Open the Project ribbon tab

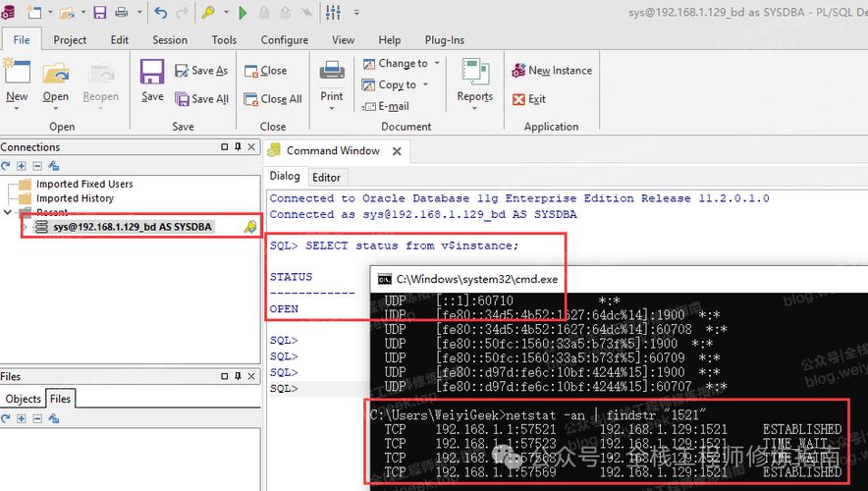[70, 40]
